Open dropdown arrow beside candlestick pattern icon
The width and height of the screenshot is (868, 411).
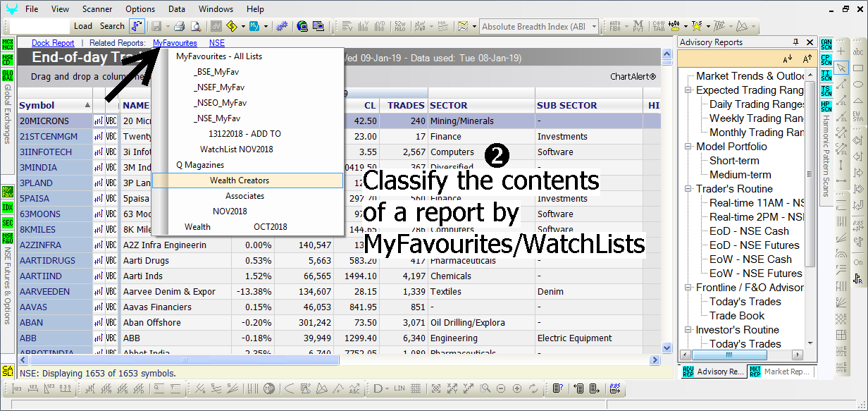[x=686, y=26]
